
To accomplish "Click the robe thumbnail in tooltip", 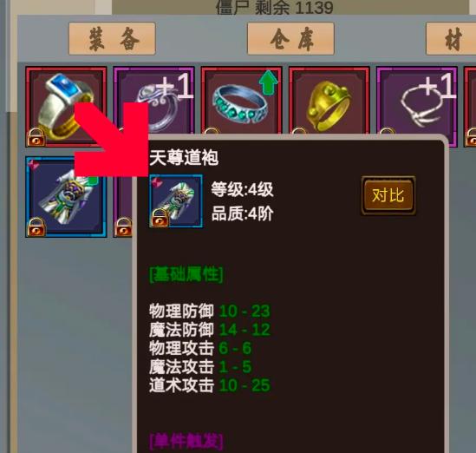I will [176, 200].
